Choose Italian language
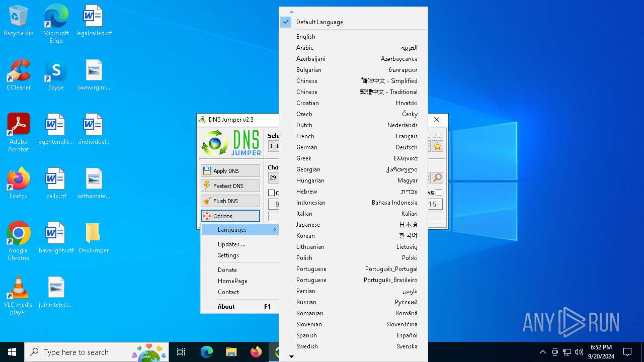Screen dimensions: 644x362 [x=353, y=214]
